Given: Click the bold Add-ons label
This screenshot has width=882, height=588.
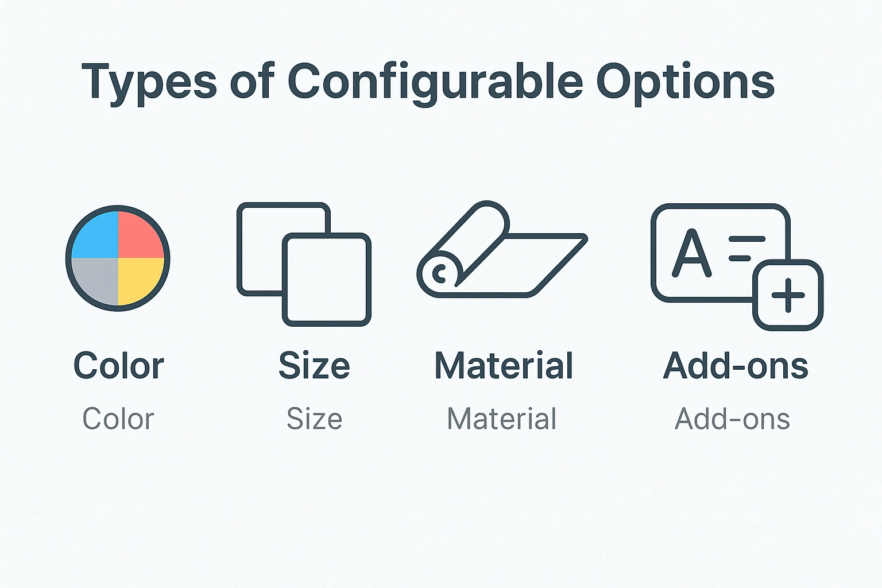Looking at the screenshot, I should tap(736, 366).
